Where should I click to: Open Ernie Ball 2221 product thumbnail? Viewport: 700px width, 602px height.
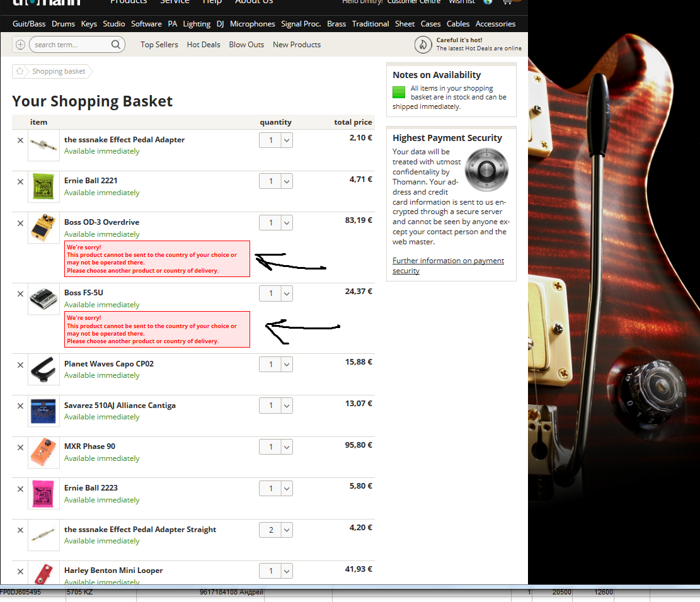coord(43,186)
